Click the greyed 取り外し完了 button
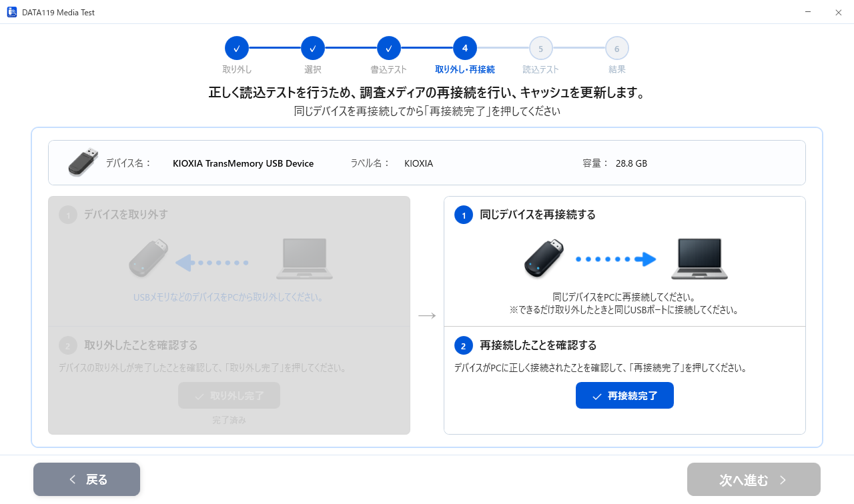Image resolution: width=854 pixels, height=504 pixels. coord(229,395)
